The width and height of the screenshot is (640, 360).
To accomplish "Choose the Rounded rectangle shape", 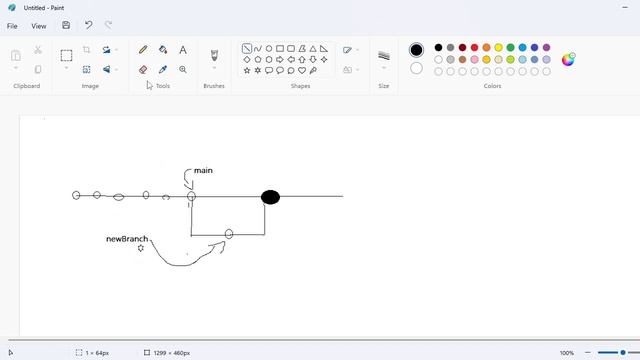I will pos(291,49).
